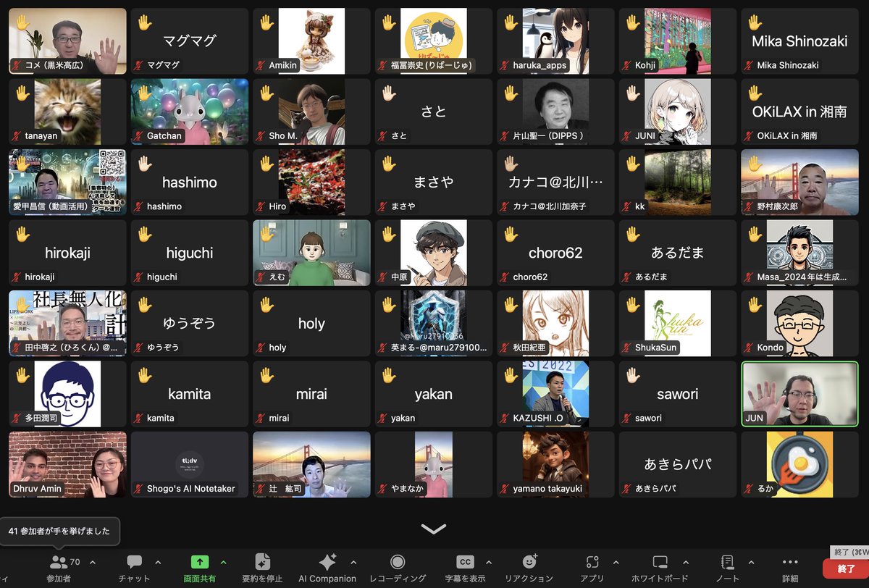This screenshot has width=869, height=588.
Task: Expand notes options caret beside ノート
Action: coord(750,562)
